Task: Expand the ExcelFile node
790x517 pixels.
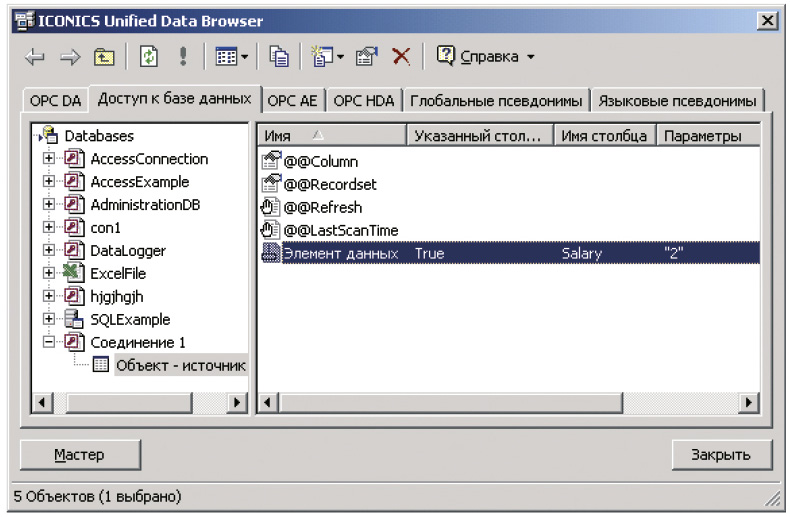Action: coord(49,273)
